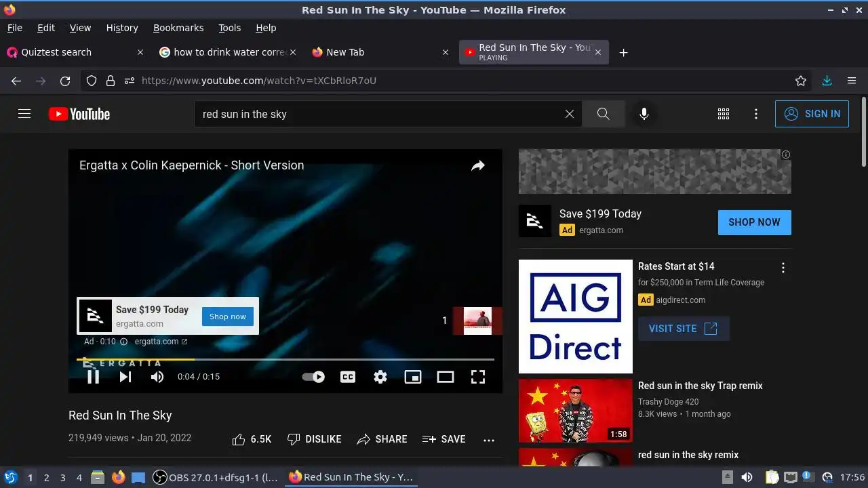868x488 pixels.
Task: Open the AIG Direct ad thumbnail
Action: pyautogui.click(x=576, y=317)
